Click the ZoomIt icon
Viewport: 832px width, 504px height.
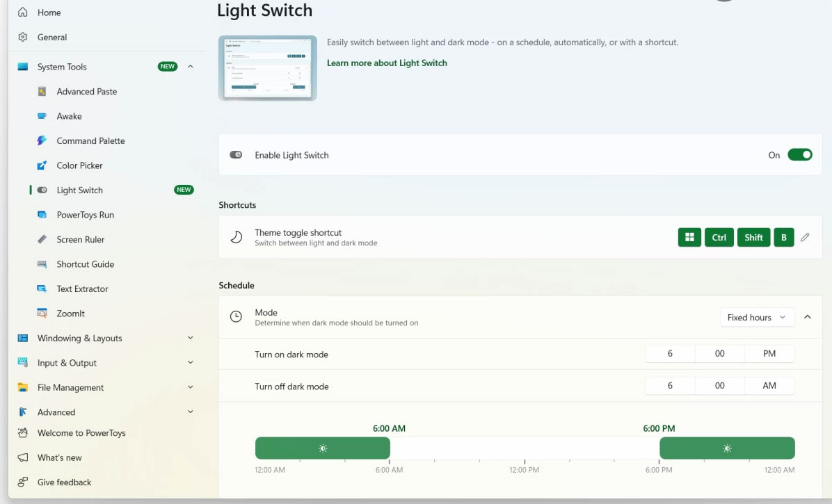pos(42,314)
